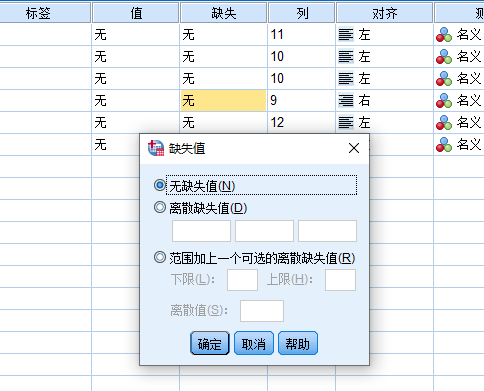Click nominal measure icon in width 12 row
Viewport: 484px width, 391px height.
pos(444,122)
